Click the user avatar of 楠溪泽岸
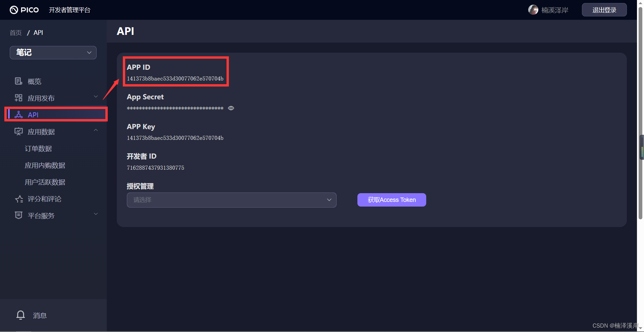This screenshot has height=332, width=644. coord(533,10)
